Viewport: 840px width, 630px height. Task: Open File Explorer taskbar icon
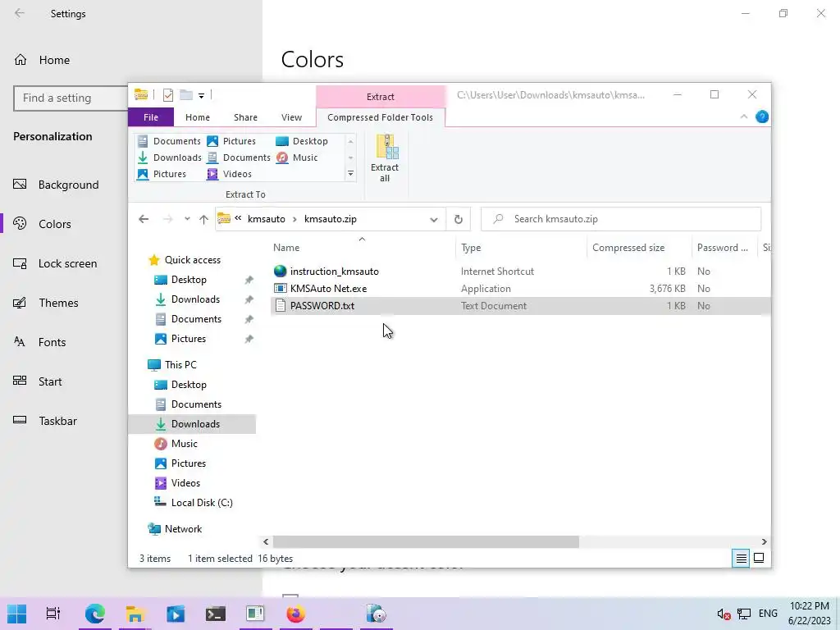tap(135, 614)
